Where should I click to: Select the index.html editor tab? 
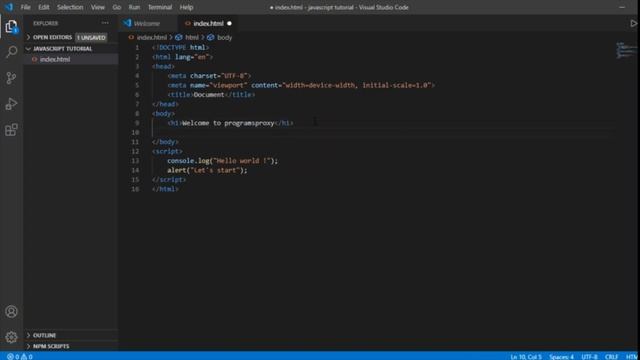point(208,23)
